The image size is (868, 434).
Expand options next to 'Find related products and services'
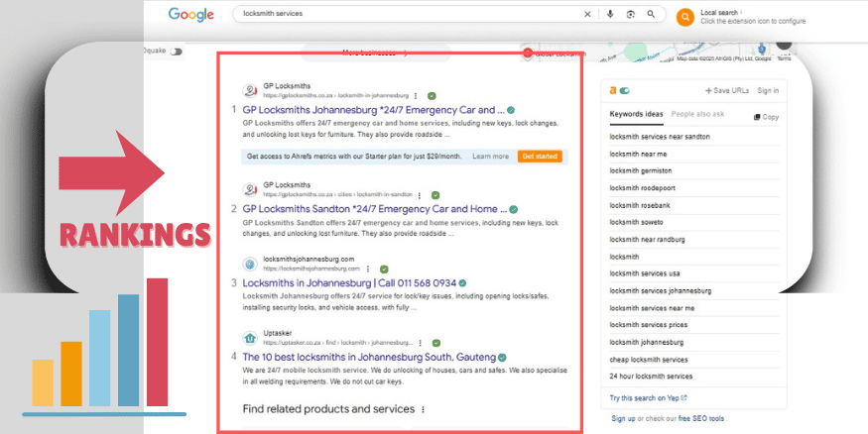423,409
